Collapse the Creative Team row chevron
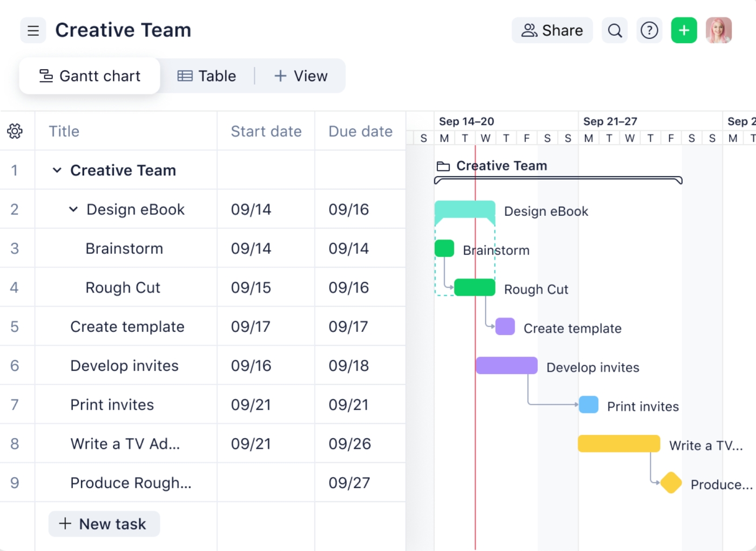Image resolution: width=756 pixels, height=551 pixels. point(57,170)
